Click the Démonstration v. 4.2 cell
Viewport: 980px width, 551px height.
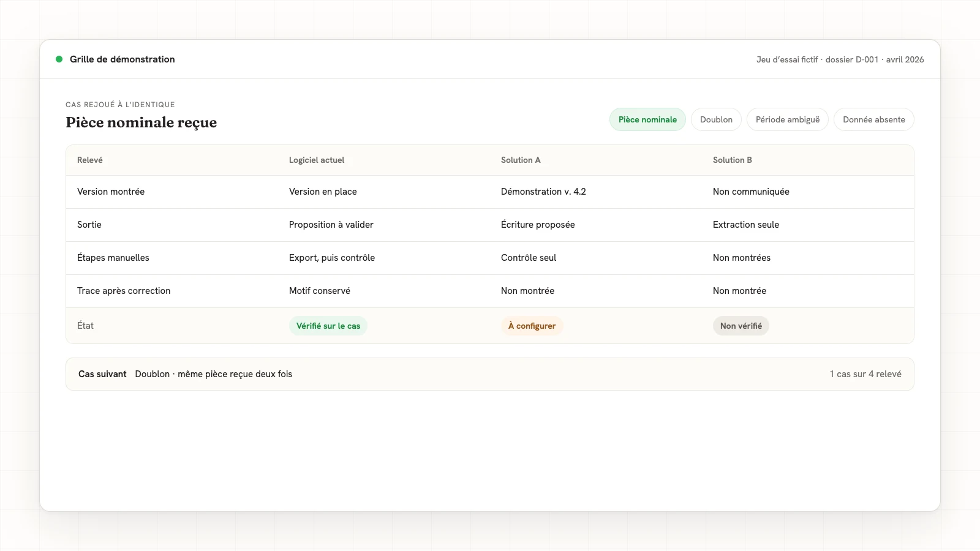(543, 192)
